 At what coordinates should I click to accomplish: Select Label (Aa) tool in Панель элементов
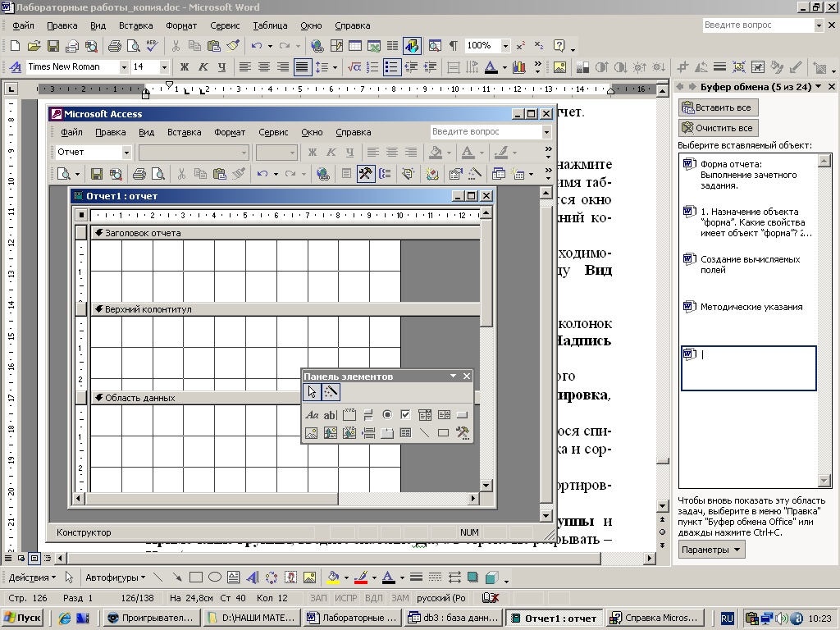311,414
